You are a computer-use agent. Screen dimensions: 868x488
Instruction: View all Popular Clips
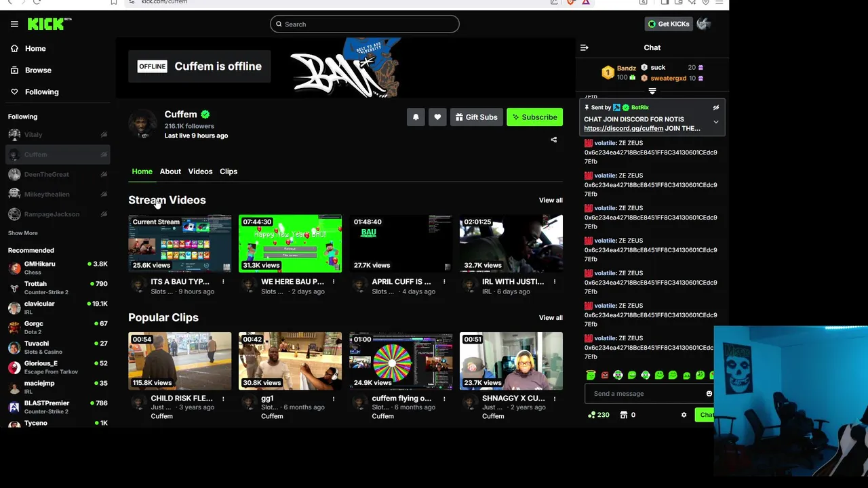551,317
